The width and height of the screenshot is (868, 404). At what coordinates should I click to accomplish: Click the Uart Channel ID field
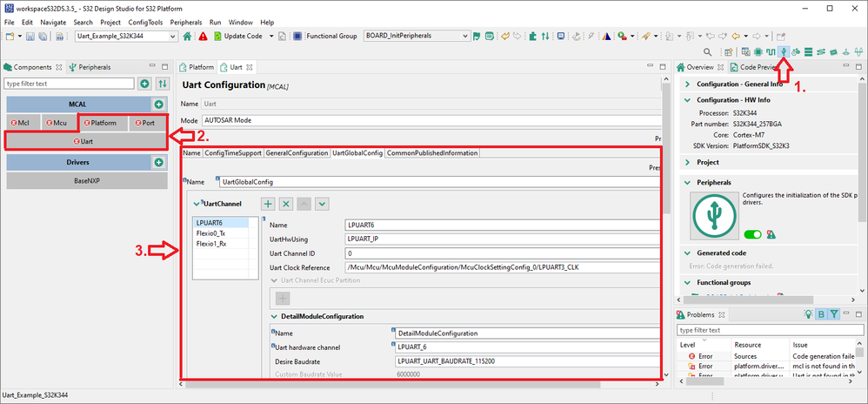tap(503, 253)
